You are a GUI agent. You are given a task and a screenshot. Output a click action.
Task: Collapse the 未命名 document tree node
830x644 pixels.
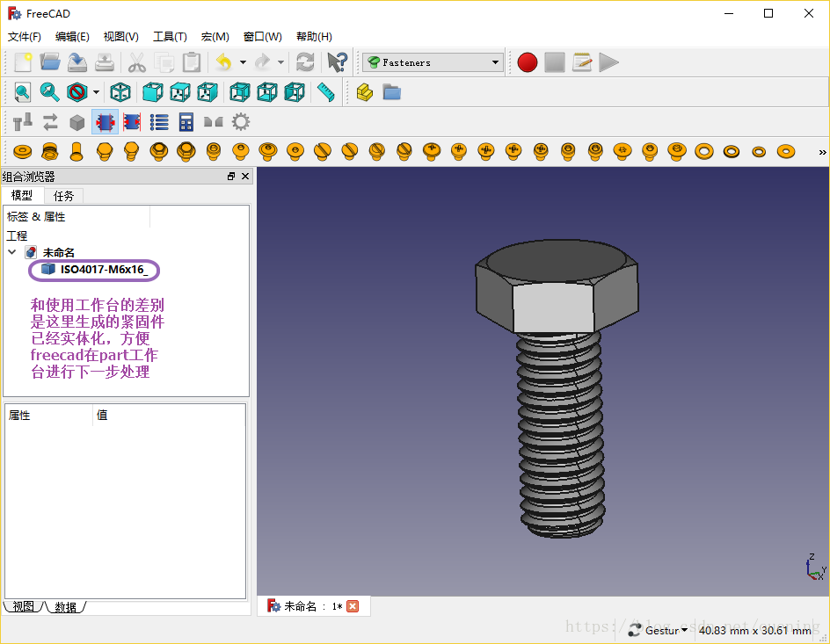tap(12, 252)
